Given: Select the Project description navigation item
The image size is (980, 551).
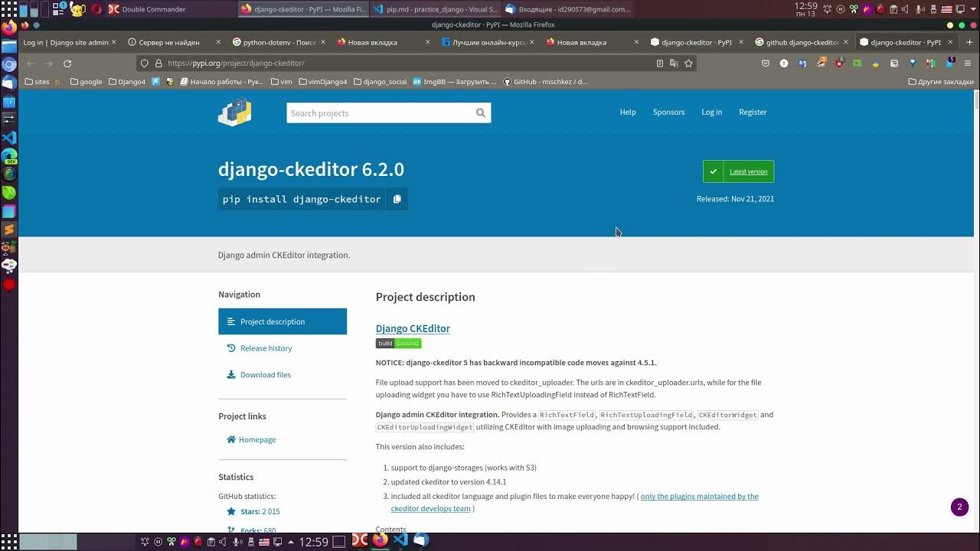Looking at the screenshot, I should tap(283, 321).
